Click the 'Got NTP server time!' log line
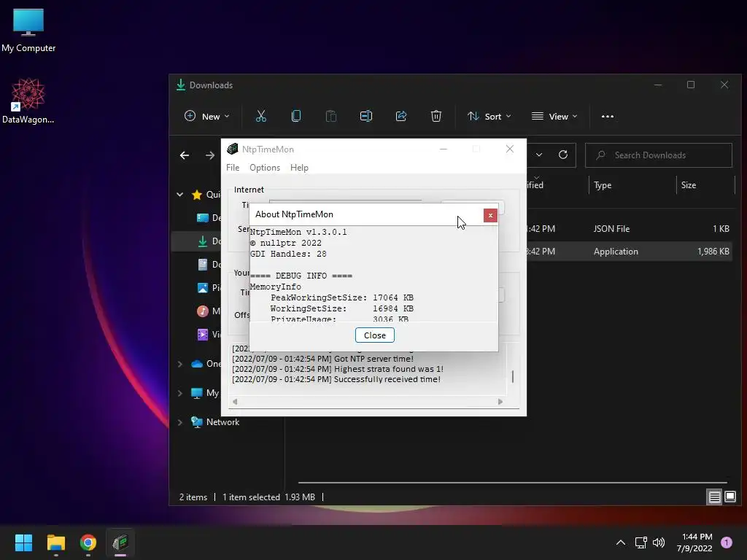747x560 pixels. click(x=322, y=359)
